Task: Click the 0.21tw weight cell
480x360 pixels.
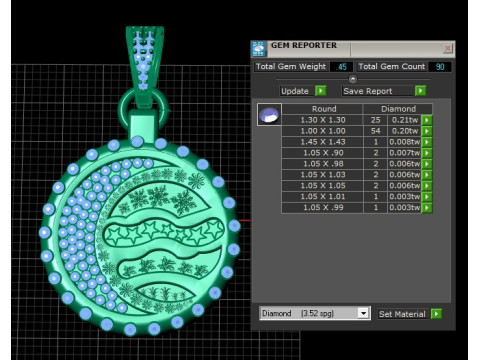Action: pyautogui.click(x=405, y=120)
